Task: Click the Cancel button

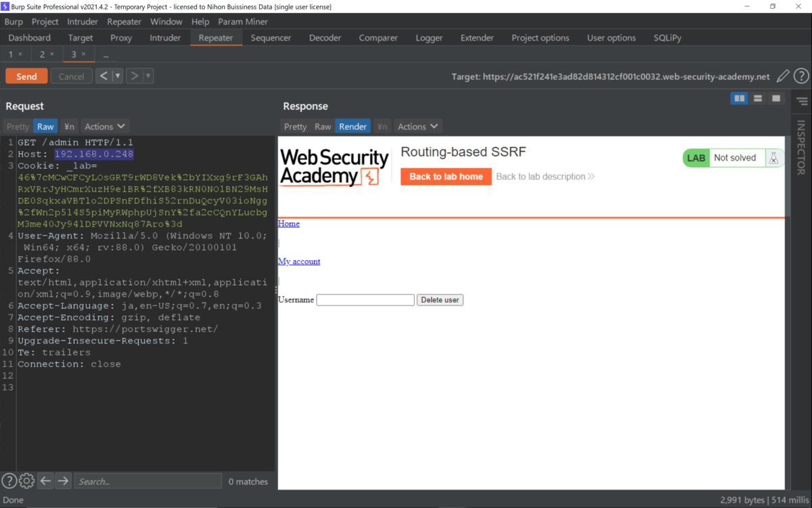Action: (71, 77)
